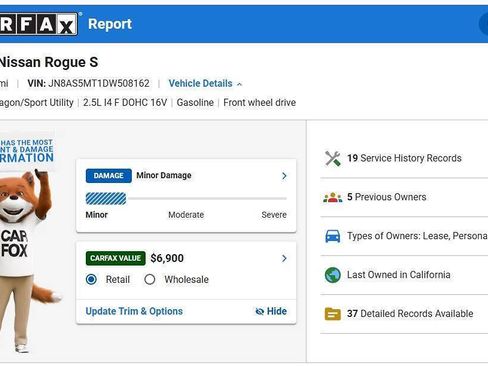Click the green CARFAX VALUE badge
488x366 pixels.
coord(115,258)
